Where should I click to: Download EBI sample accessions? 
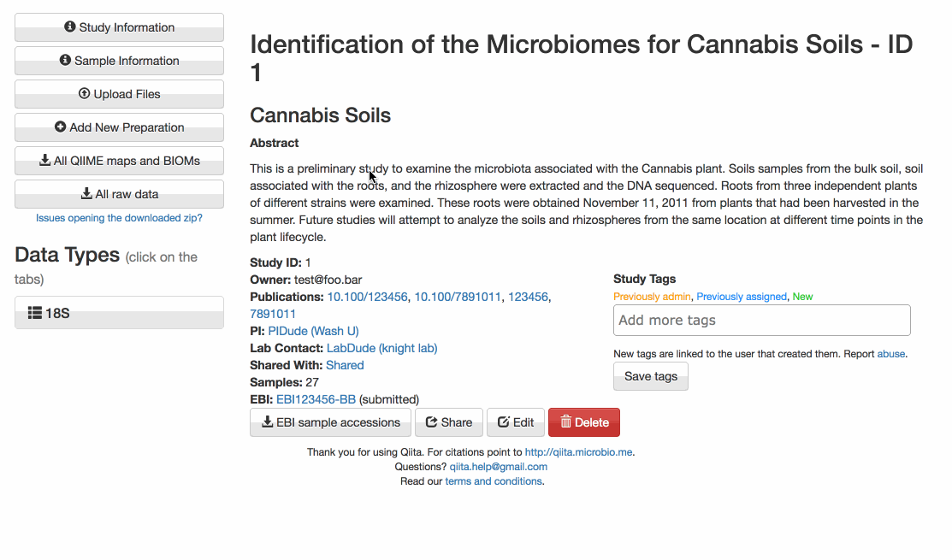click(x=331, y=422)
